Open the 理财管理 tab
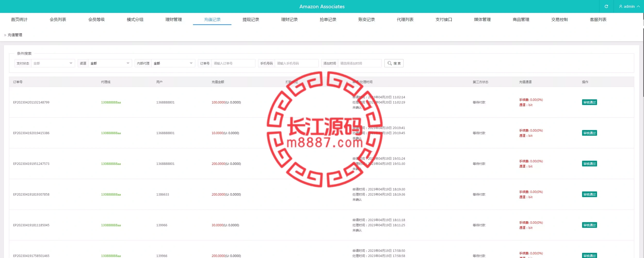 point(174,19)
